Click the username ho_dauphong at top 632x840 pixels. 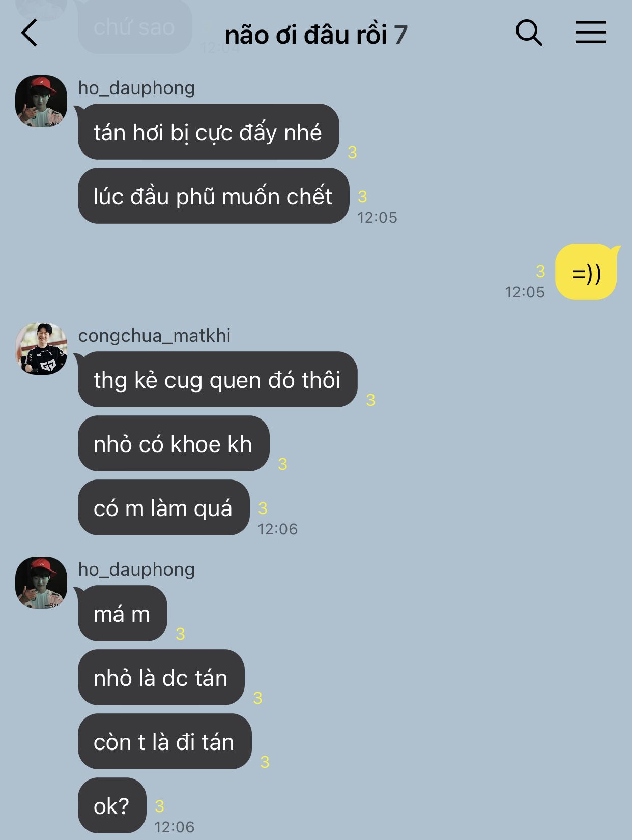click(136, 88)
